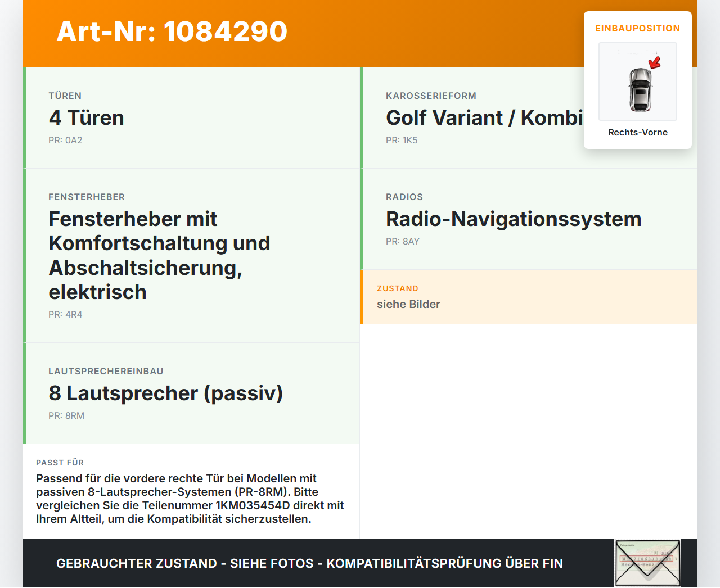Image resolution: width=720 pixels, height=588 pixels.
Task: Click the "EINBAUPOSITION" label
Action: pyautogui.click(x=638, y=28)
